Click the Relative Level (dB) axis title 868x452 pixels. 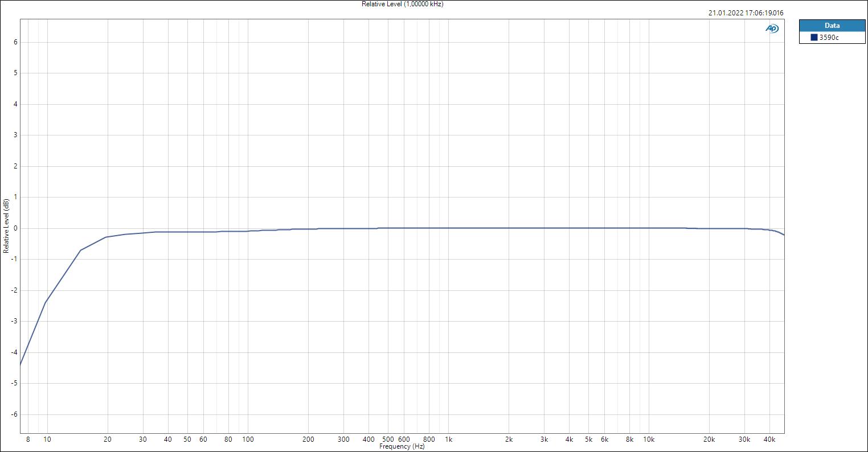click(6, 226)
